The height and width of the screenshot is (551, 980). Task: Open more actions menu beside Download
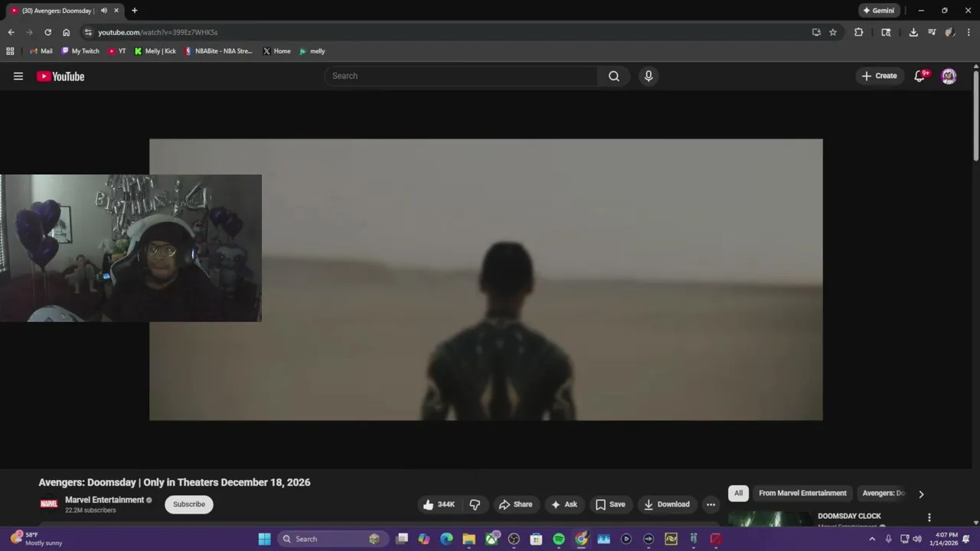710,504
